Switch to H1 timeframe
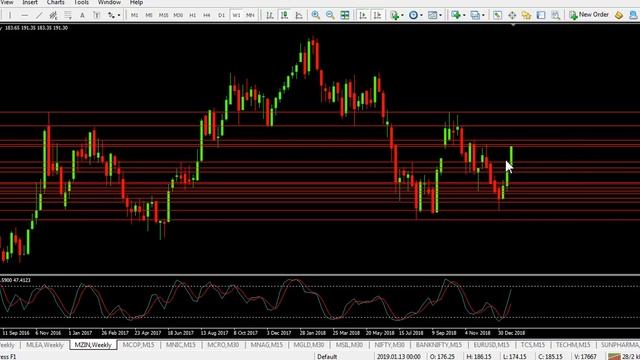The width and height of the screenshot is (640, 360). click(192, 15)
